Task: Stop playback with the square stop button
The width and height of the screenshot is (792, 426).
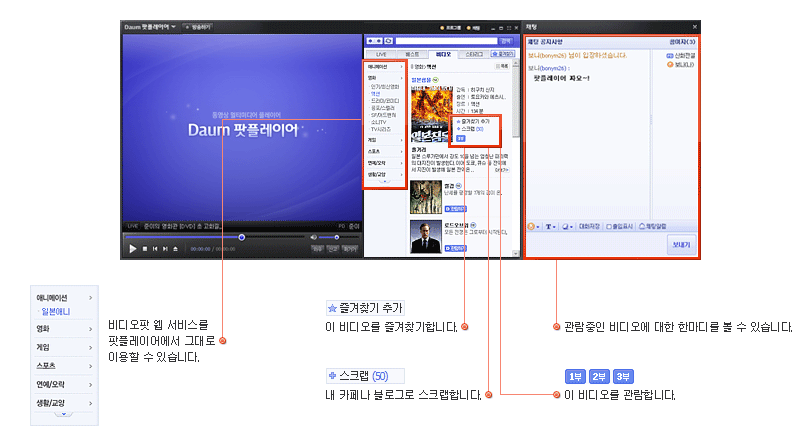Action: 145,249
